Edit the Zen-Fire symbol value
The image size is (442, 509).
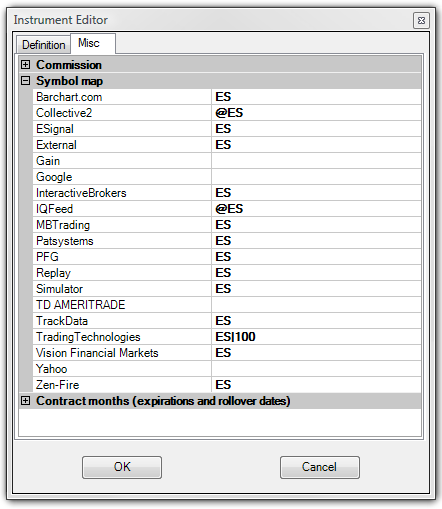316,385
